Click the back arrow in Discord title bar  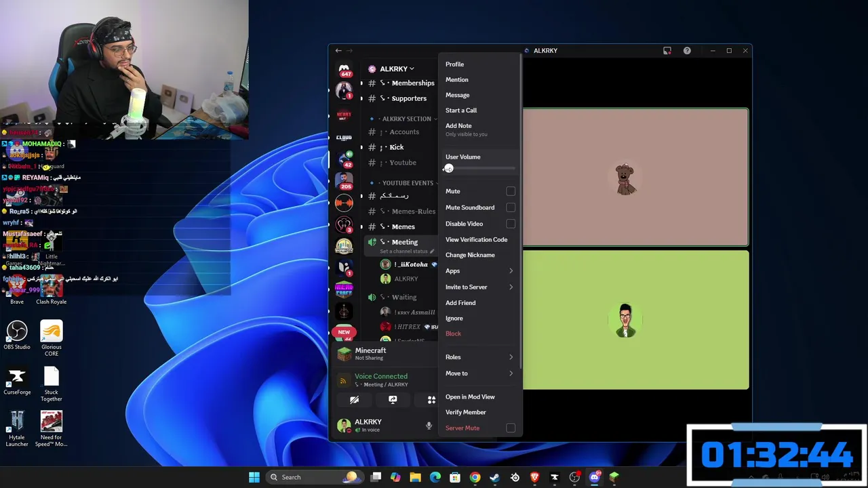(338, 51)
